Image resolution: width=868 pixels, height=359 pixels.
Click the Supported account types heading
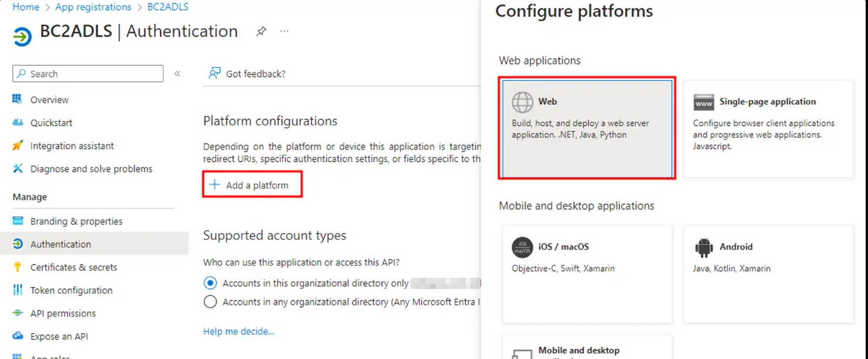pyautogui.click(x=275, y=235)
